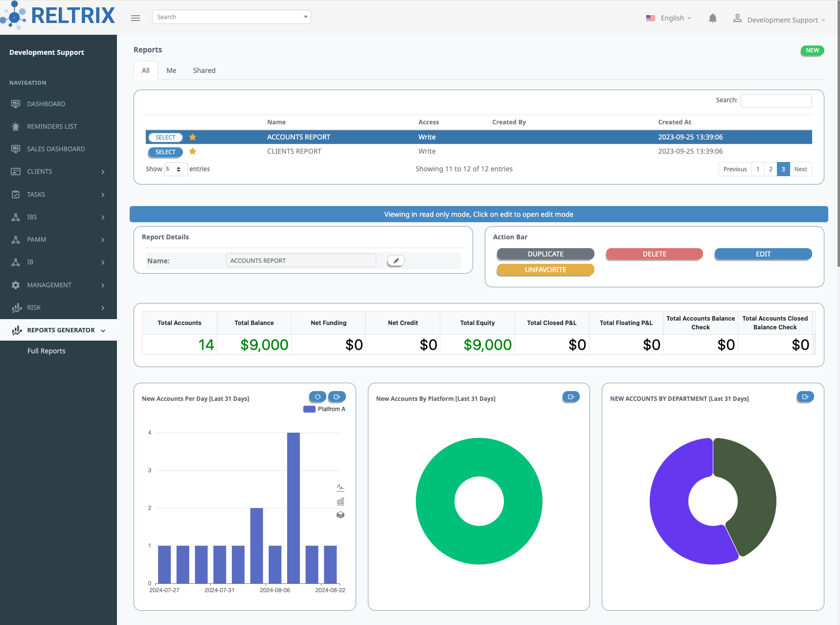Screen dimensions: 840x625
Task: Switch chart to bar view icon
Action: [x=341, y=501]
